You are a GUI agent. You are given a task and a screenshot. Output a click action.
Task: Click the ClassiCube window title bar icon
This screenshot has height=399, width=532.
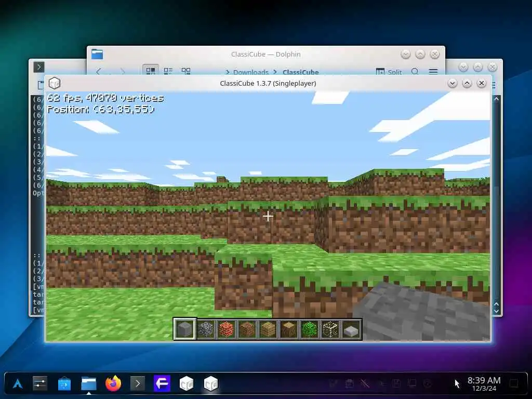pyautogui.click(x=55, y=83)
